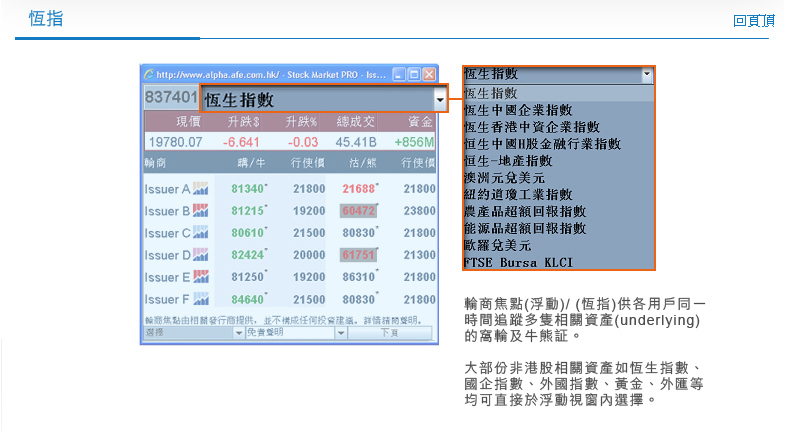Select call warrant 82424 for Issuer D
This screenshot has height=432, width=788.
[x=248, y=255]
